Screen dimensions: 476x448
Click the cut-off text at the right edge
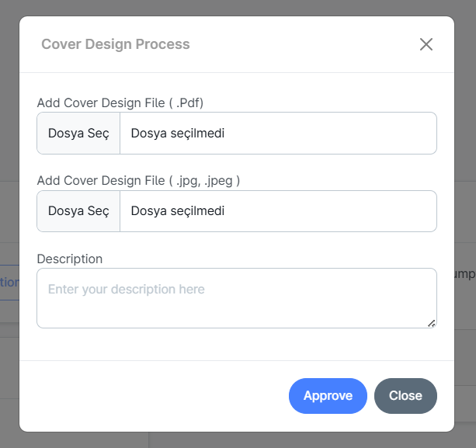(x=464, y=274)
